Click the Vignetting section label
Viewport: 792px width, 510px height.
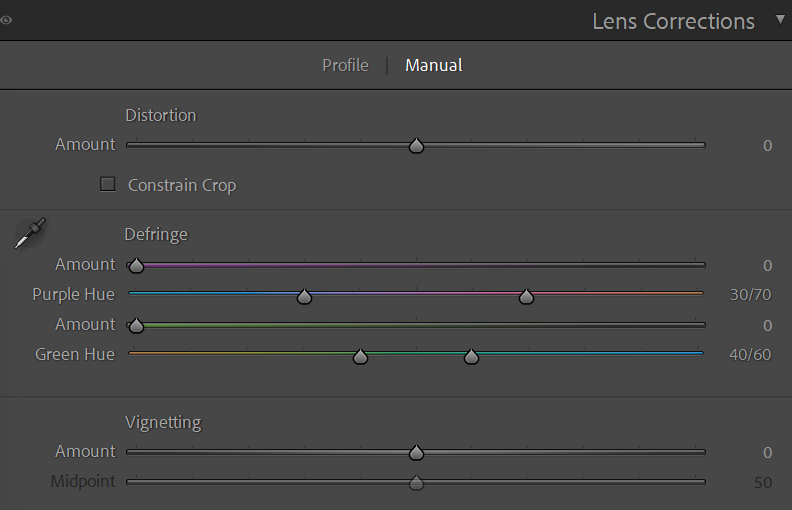[x=163, y=423]
